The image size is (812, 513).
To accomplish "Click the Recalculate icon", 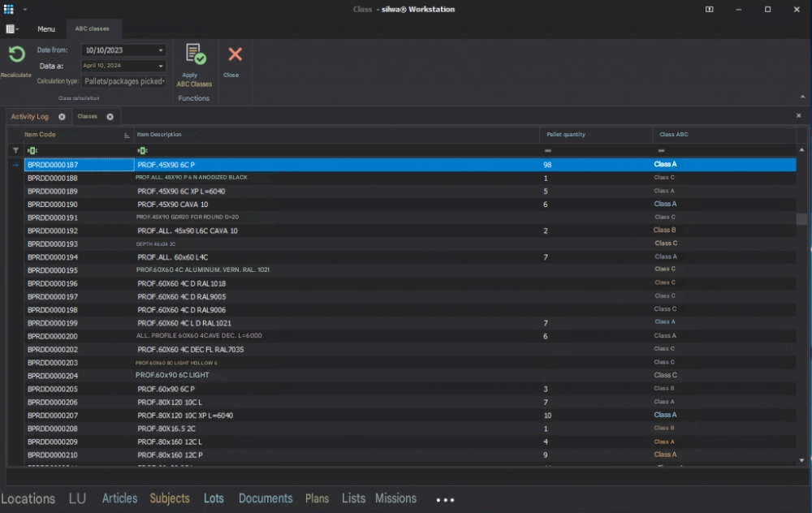I will (x=16, y=54).
